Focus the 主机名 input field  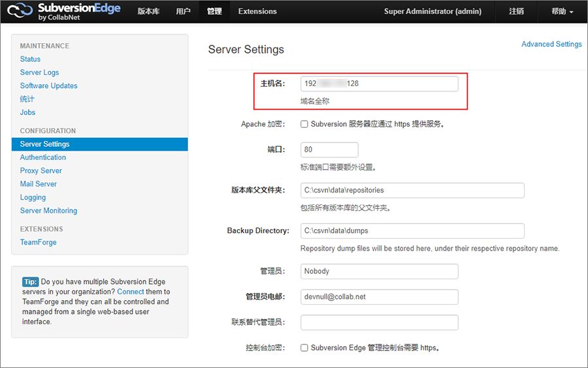coord(379,84)
